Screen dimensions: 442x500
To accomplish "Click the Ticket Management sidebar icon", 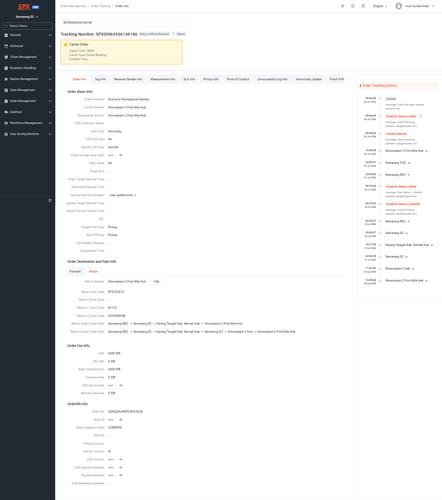I will point(6,57).
